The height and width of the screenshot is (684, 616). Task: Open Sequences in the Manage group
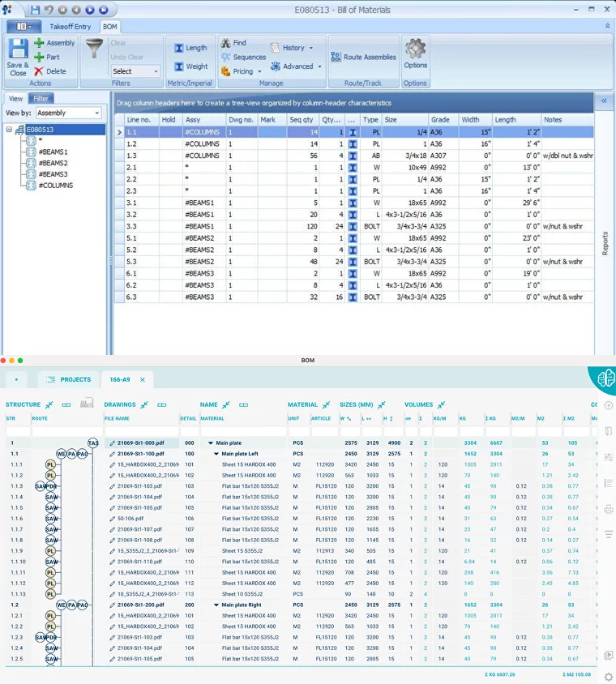point(243,58)
